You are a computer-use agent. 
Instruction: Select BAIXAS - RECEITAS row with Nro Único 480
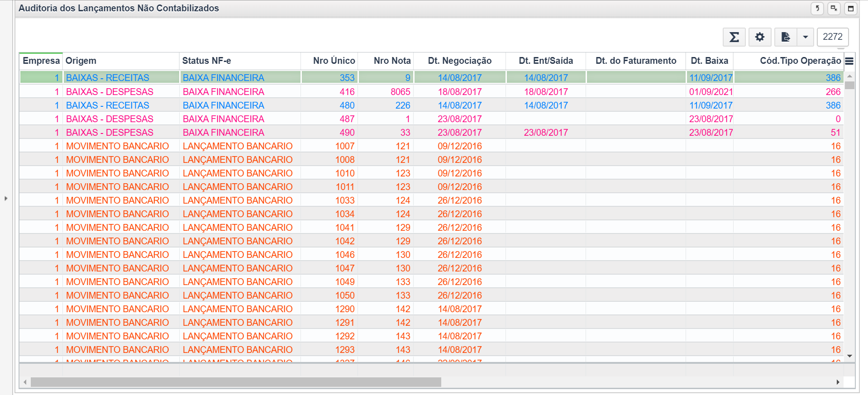[x=431, y=105]
